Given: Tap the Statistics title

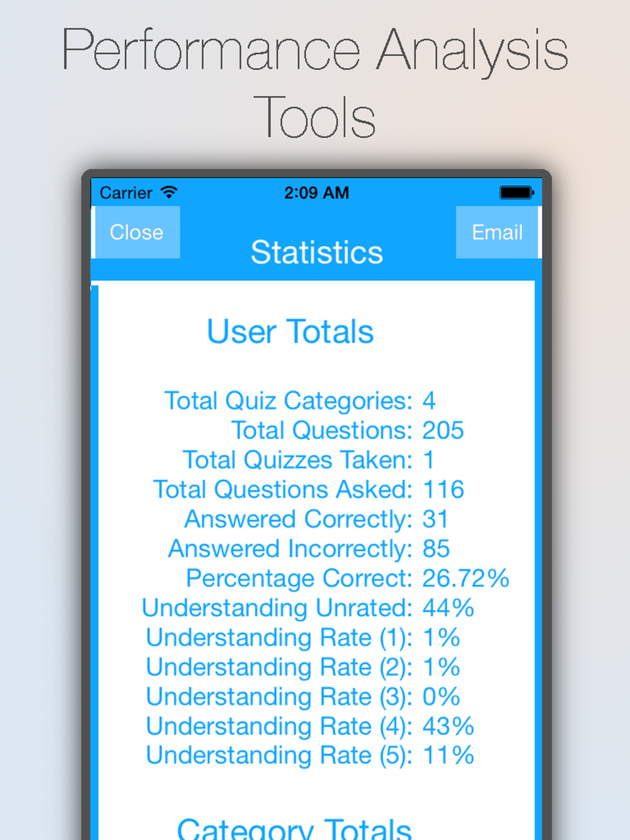Looking at the screenshot, I should coord(316,253).
